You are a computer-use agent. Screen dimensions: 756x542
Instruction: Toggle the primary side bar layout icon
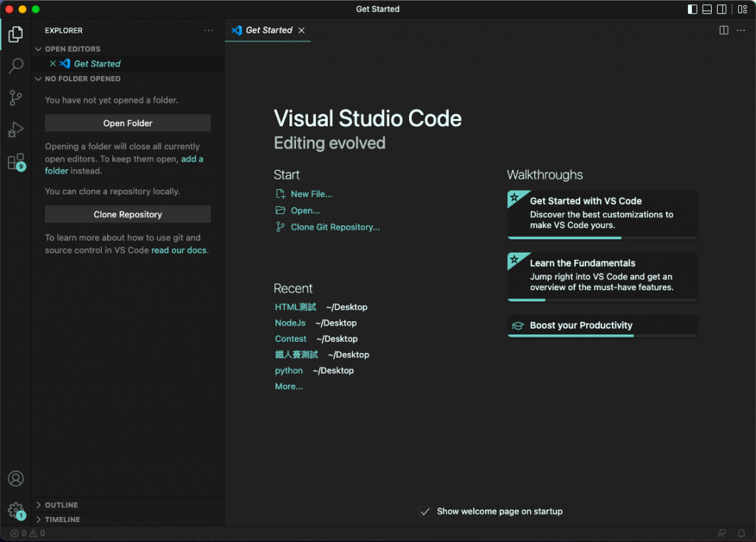pos(693,10)
